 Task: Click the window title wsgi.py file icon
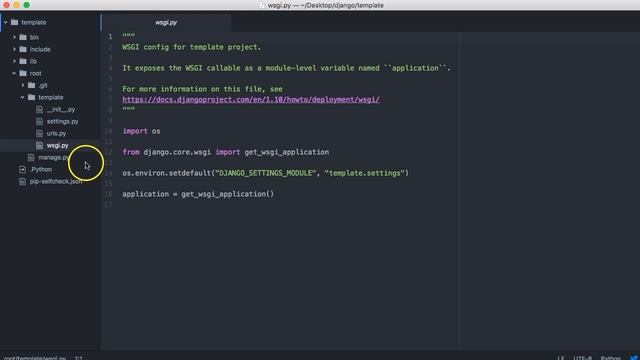coord(262,5)
